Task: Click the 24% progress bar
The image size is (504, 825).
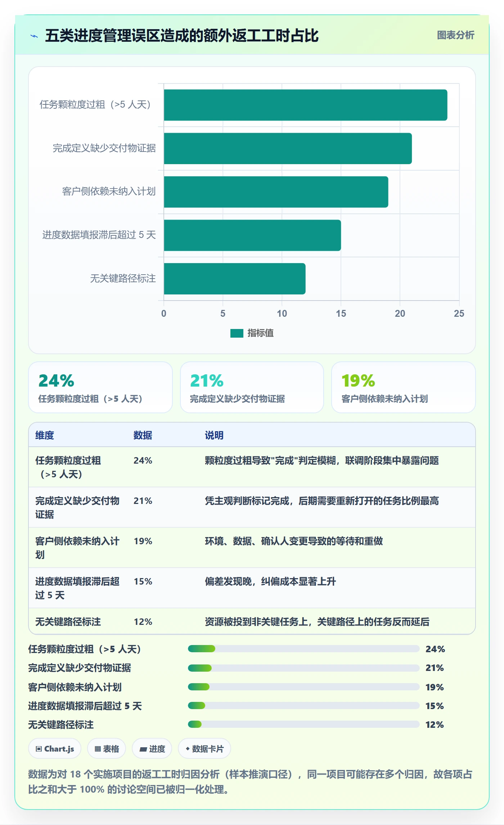Action: coord(304,649)
